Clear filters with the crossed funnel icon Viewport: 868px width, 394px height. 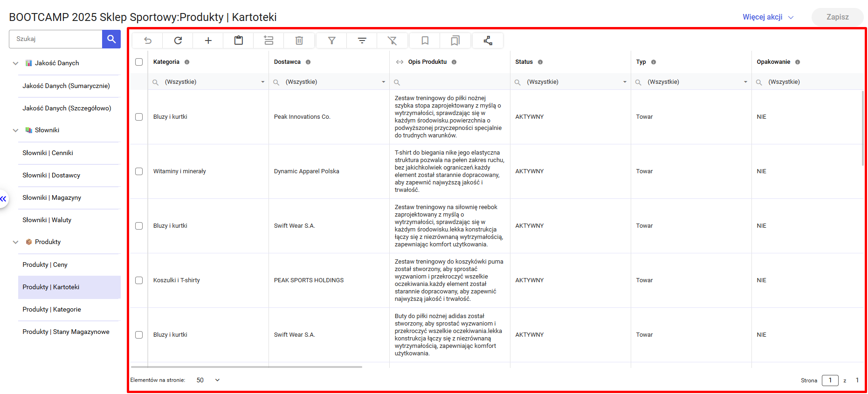point(393,41)
